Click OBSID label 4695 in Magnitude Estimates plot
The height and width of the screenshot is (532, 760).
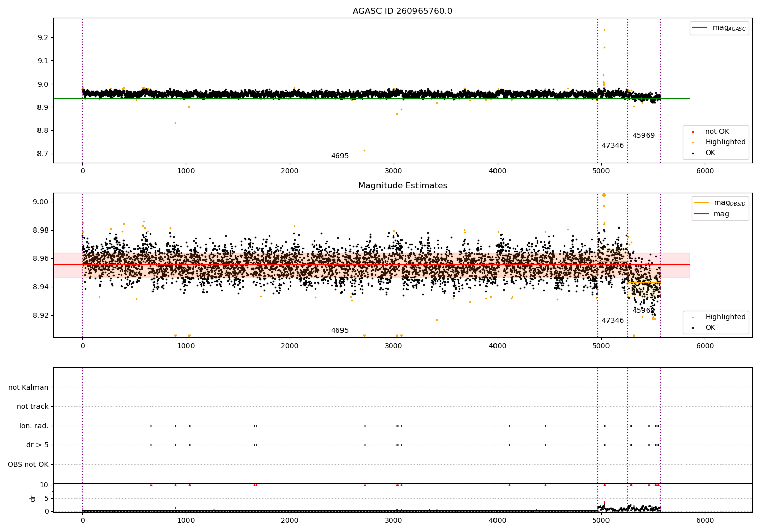tap(340, 331)
